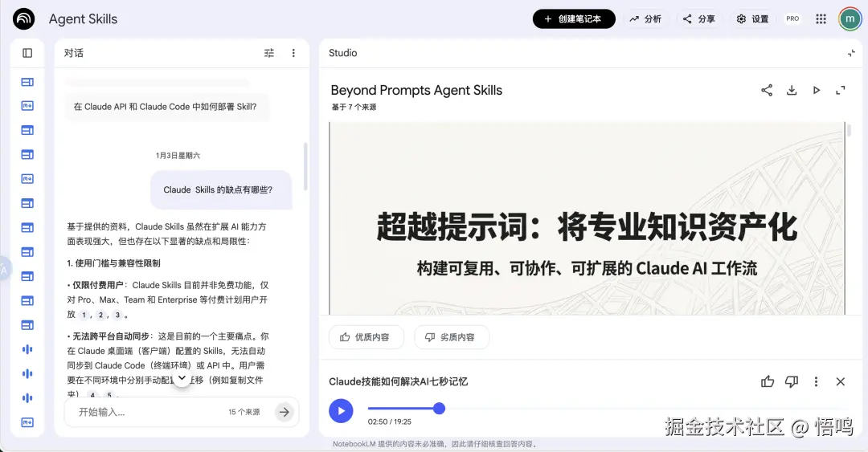Click the NotebookLM accuracy disclaimer text
The width and height of the screenshot is (868, 452).
click(x=435, y=444)
